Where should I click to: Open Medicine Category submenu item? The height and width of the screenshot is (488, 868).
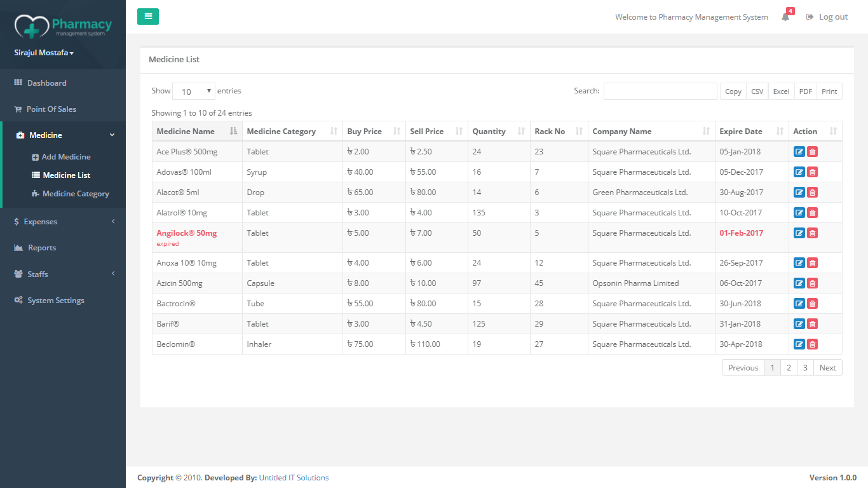click(x=70, y=194)
